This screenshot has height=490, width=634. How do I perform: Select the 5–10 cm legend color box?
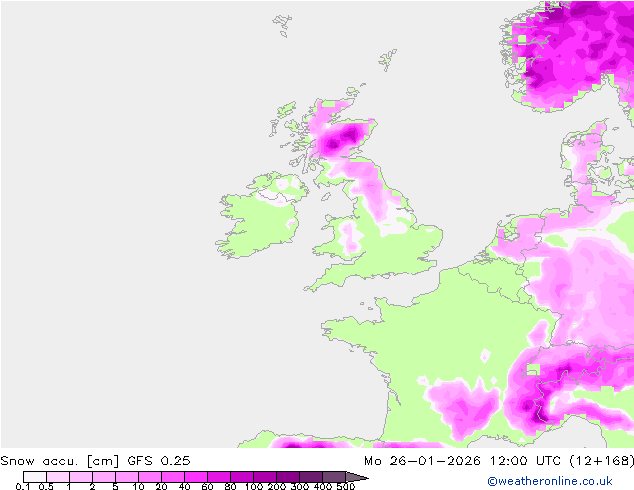point(127,477)
